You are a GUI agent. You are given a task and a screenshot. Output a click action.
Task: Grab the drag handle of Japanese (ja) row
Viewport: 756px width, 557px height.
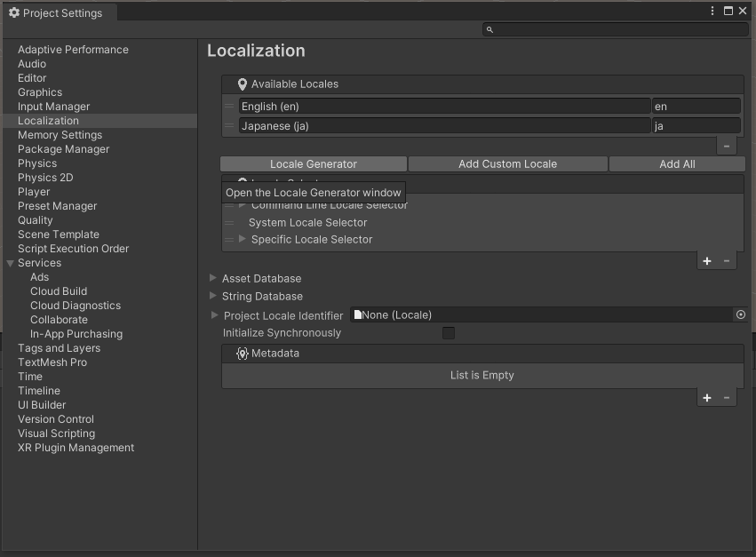pyautogui.click(x=229, y=126)
